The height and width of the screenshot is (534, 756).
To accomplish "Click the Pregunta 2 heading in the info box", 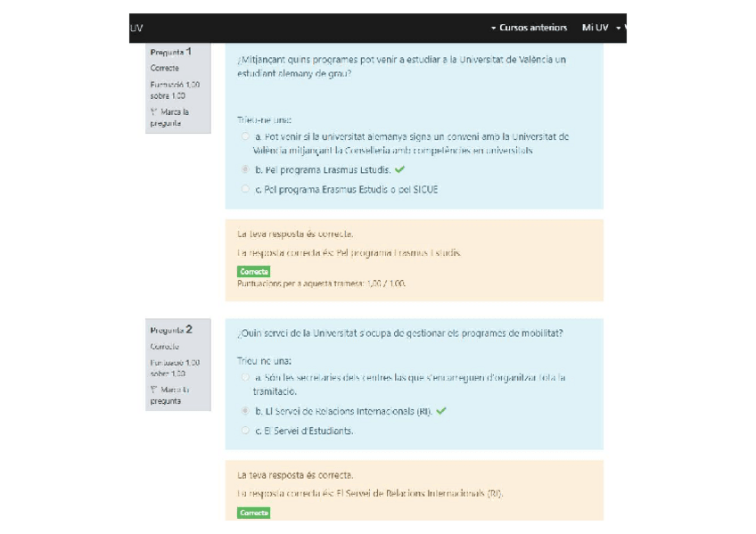I will tap(170, 330).
